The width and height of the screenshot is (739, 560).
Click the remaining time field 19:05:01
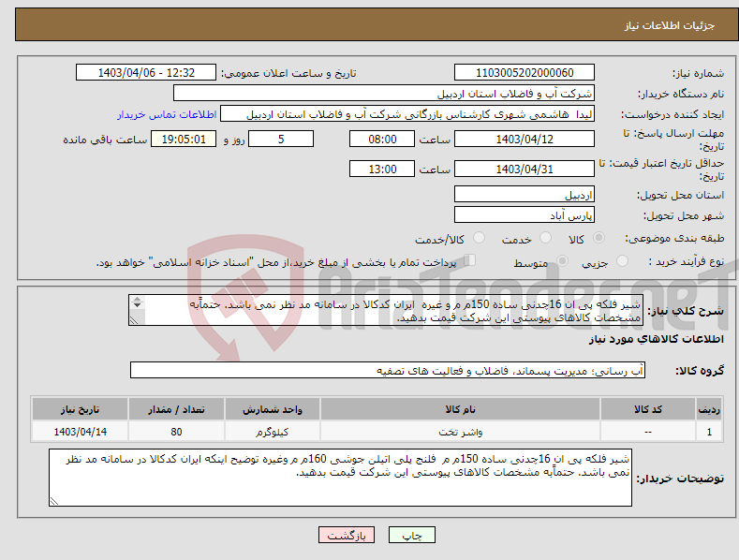pyautogui.click(x=184, y=139)
